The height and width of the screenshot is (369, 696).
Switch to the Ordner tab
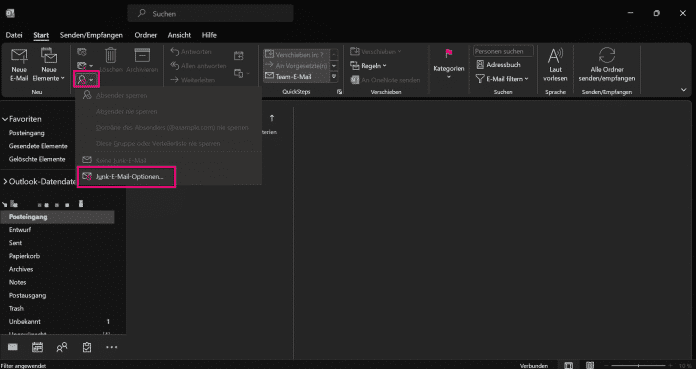coord(146,35)
